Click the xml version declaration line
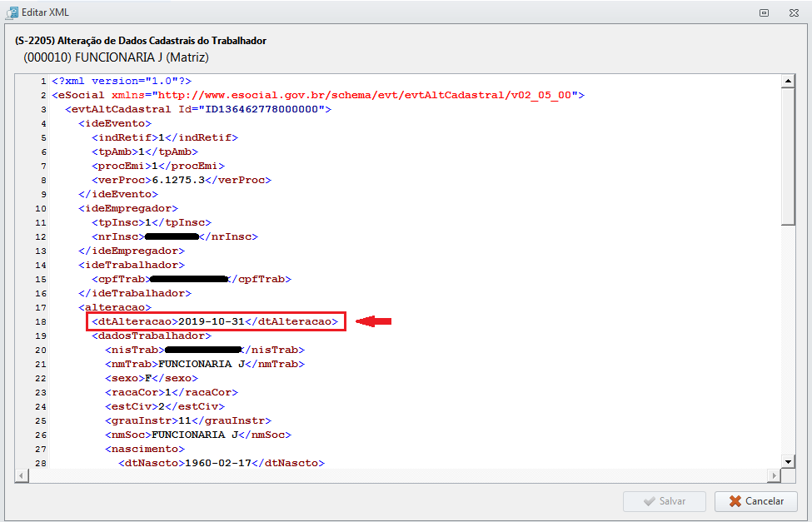812x522 pixels. click(122, 81)
